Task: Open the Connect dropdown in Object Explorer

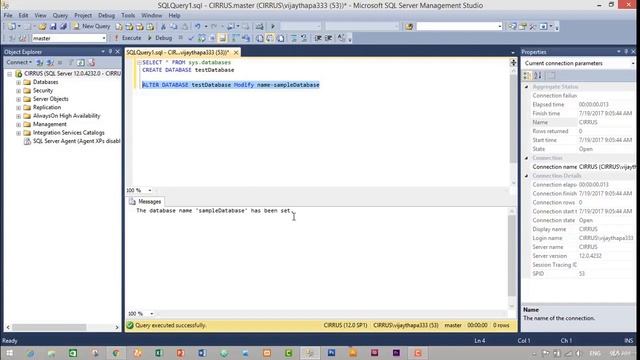Action: point(19,62)
